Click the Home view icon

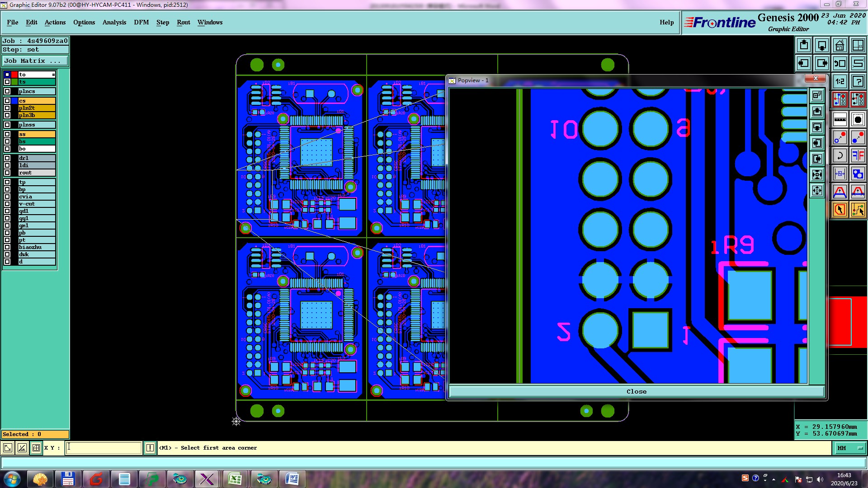tap(840, 45)
